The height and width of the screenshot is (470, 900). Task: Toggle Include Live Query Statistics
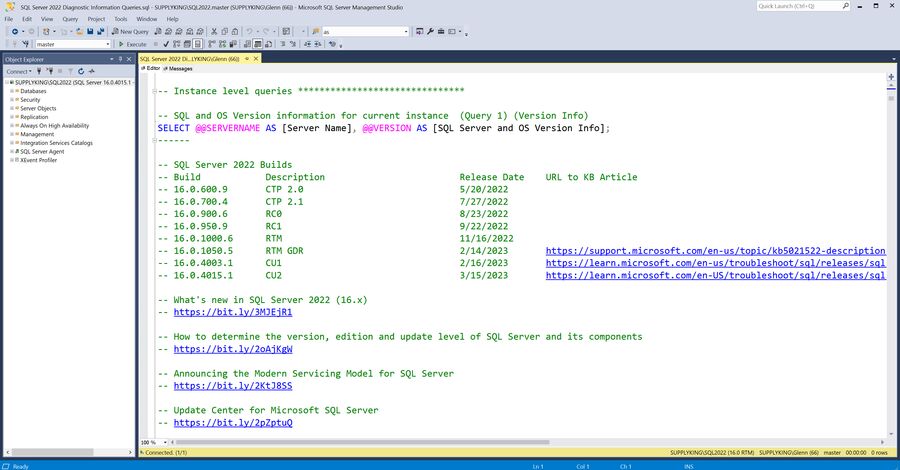tap(222, 44)
